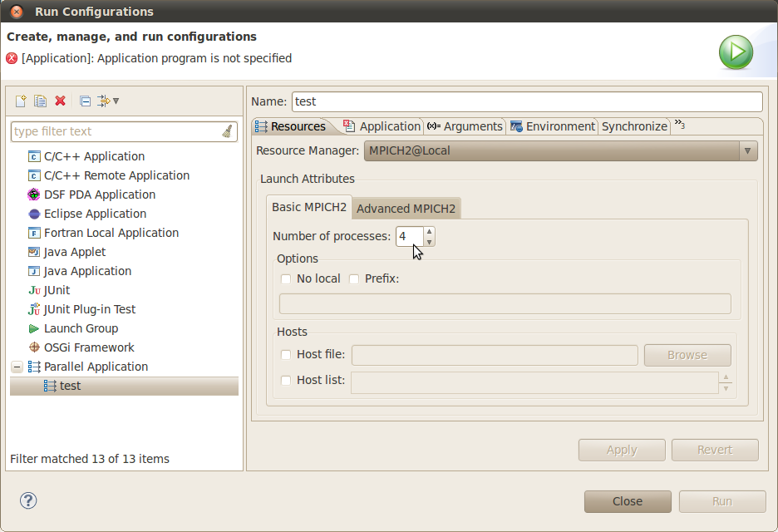Open the Arguments tab
This screenshot has height=532, width=778.
pos(465,126)
